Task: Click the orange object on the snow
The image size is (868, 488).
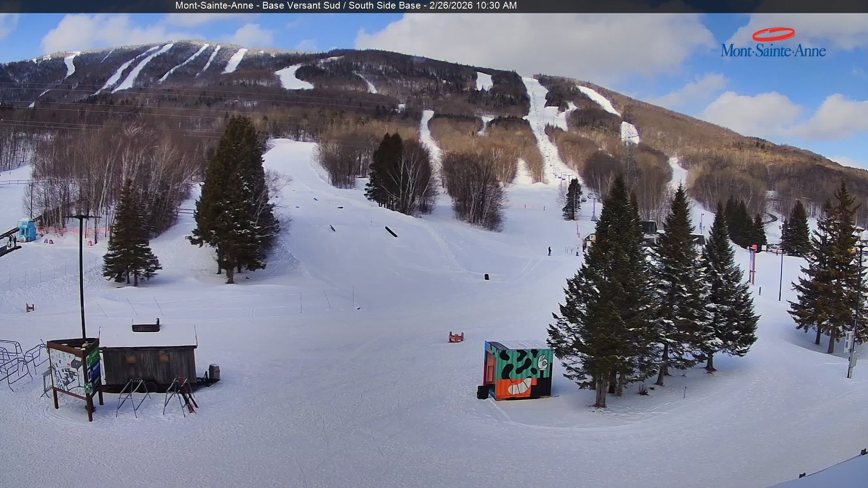Action: (x=456, y=337)
